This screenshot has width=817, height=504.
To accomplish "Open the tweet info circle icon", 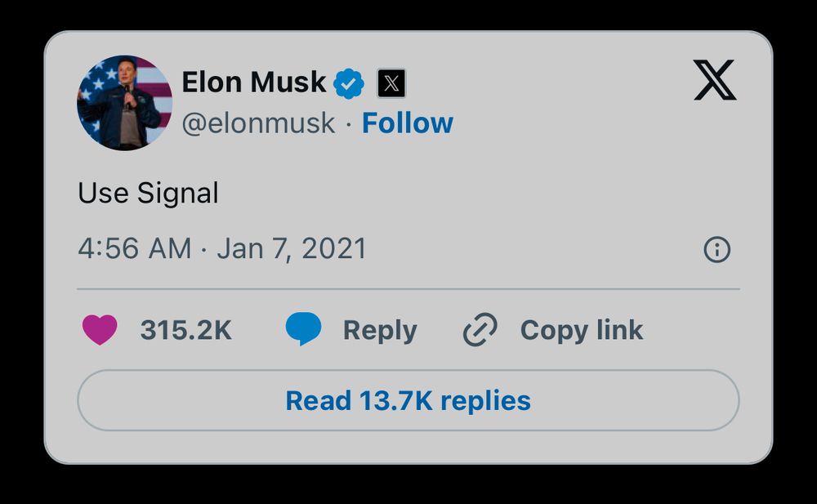I will pyautogui.click(x=717, y=250).
